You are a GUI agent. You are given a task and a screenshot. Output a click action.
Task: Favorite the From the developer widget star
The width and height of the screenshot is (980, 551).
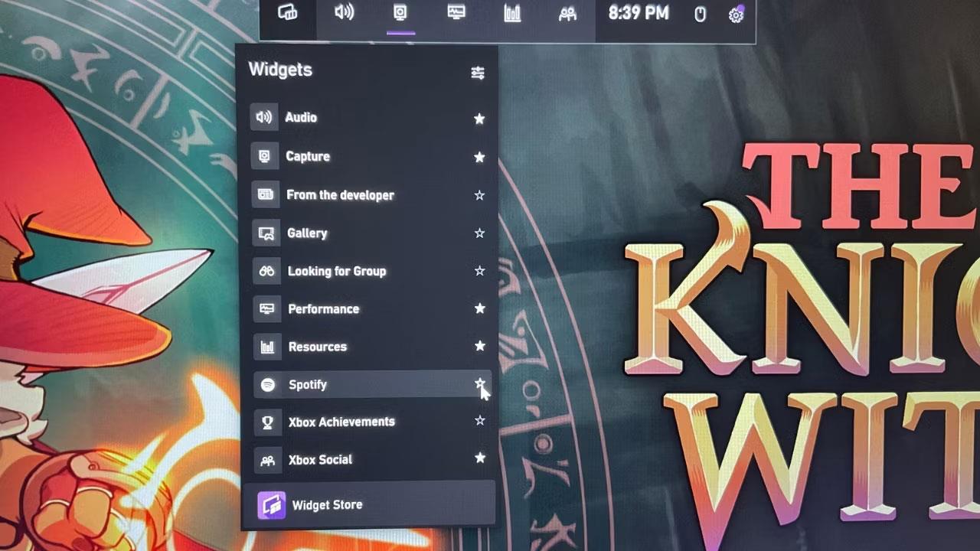479,195
